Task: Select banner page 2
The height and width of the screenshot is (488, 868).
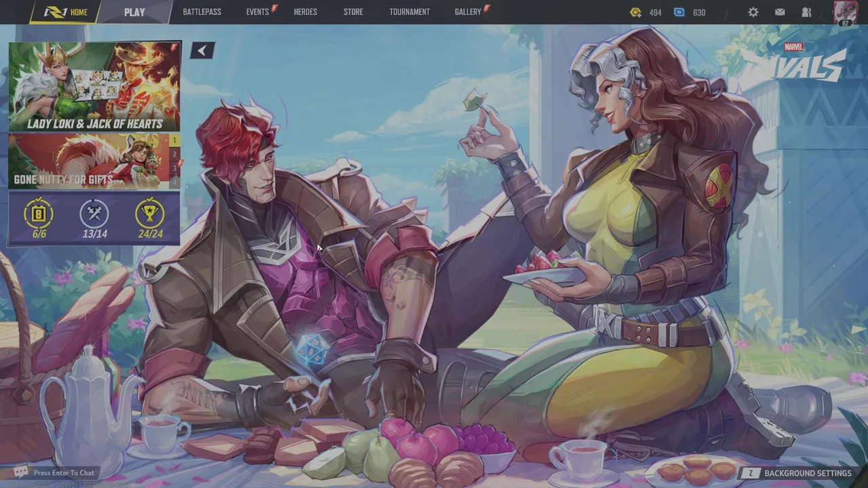Action: pos(175,155)
